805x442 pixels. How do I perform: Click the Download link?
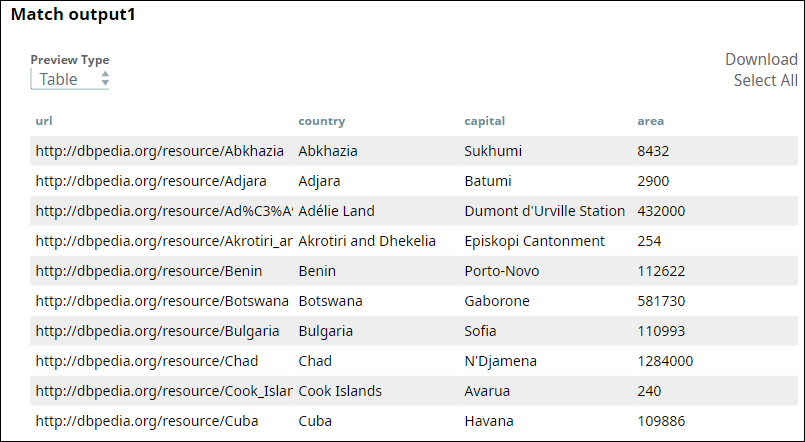tap(761, 59)
